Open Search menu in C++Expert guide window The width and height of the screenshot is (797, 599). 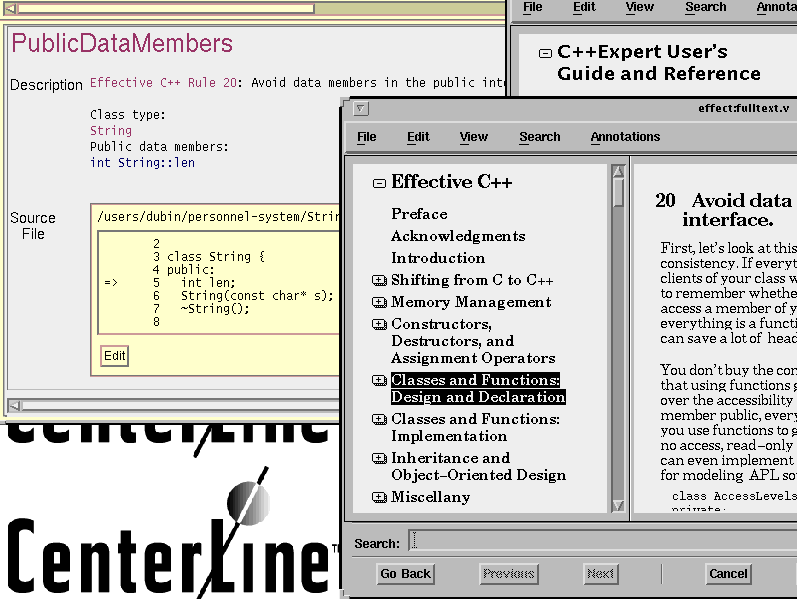[706, 7]
